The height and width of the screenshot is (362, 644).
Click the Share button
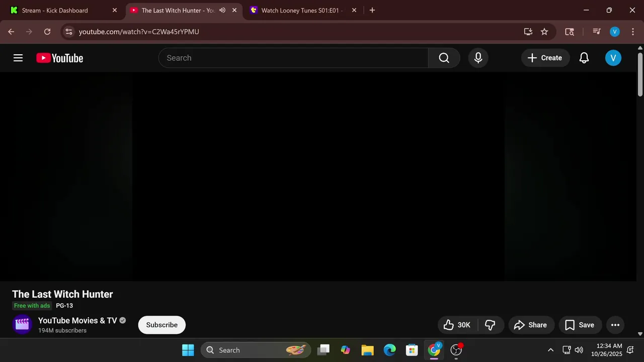click(x=531, y=325)
